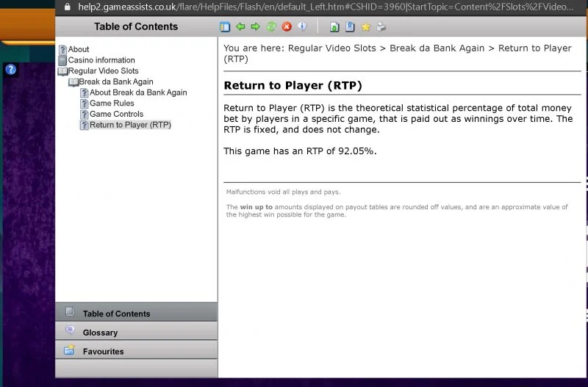588x387 pixels.
Task: Select Return to Player (RTP) topic
Action: click(130, 125)
